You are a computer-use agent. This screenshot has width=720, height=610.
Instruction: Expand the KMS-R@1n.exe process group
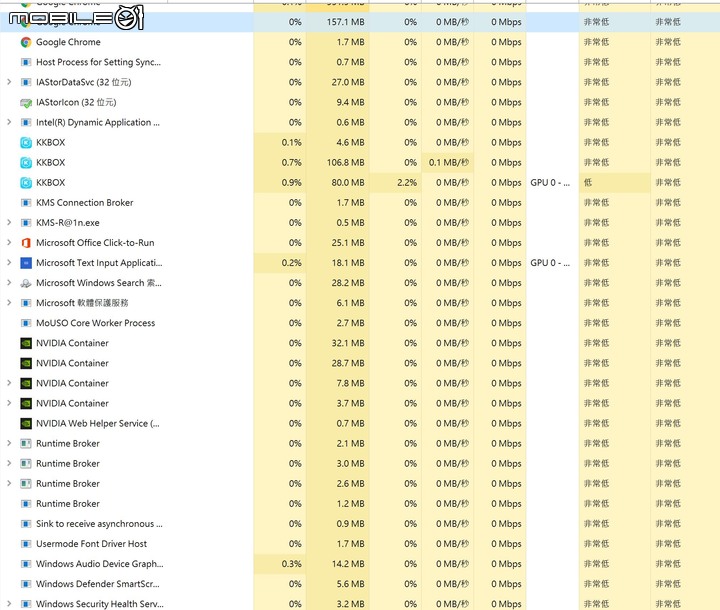click(x=9, y=223)
